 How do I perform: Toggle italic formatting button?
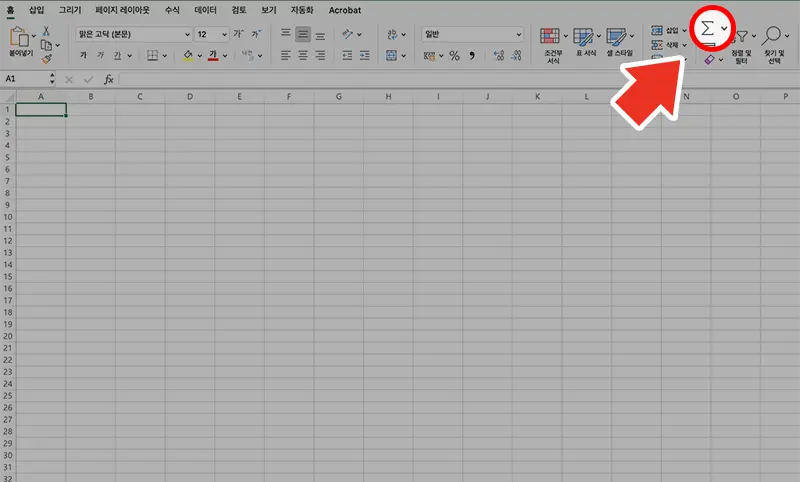100,56
